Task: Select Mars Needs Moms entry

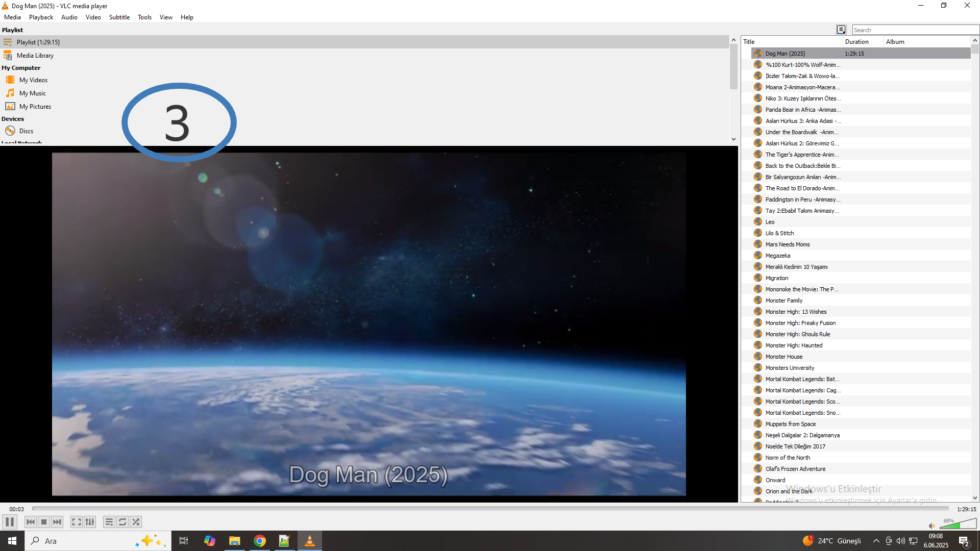Action: click(861, 244)
